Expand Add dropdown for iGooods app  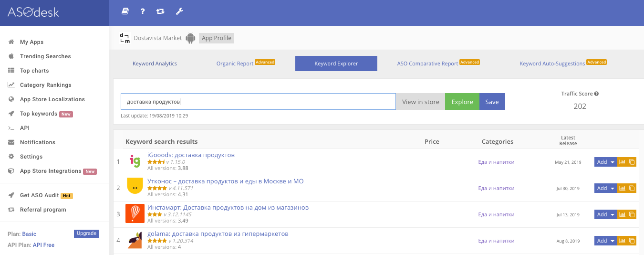[x=612, y=162]
